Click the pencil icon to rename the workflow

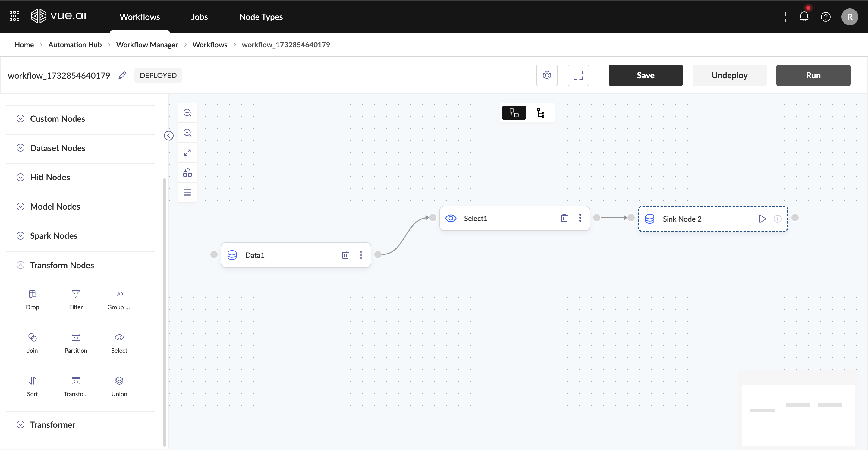tap(122, 75)
